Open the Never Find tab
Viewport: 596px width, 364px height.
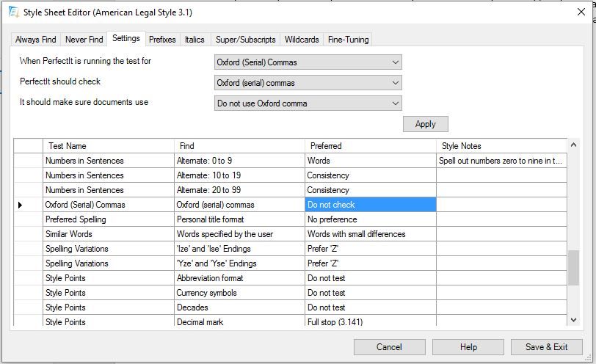(x=84, y=40)
